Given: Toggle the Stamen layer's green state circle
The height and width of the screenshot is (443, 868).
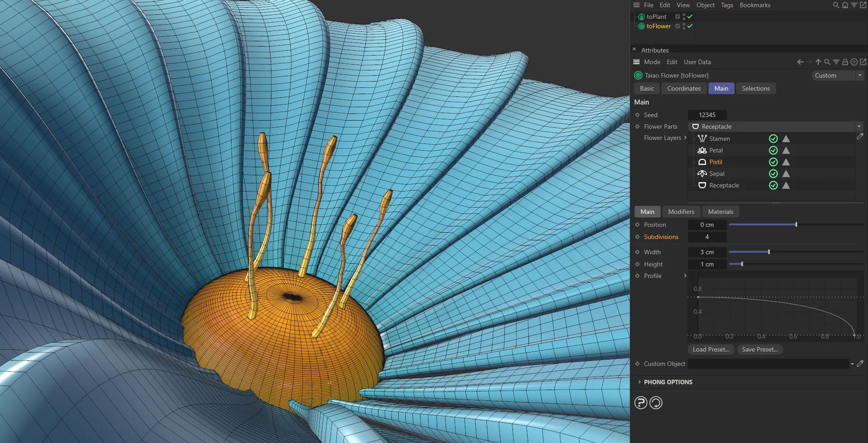Looking at the screenshot, I should pos(773,139).
